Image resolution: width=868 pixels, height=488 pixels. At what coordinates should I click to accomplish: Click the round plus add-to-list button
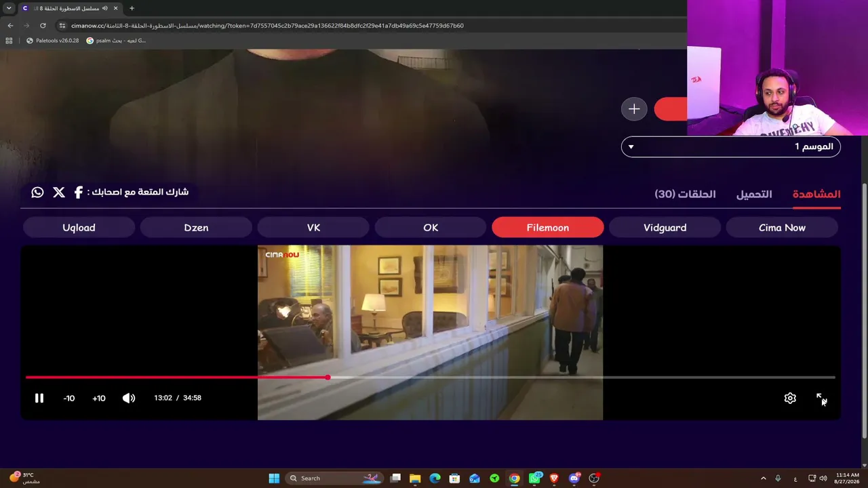pos(634,109)
